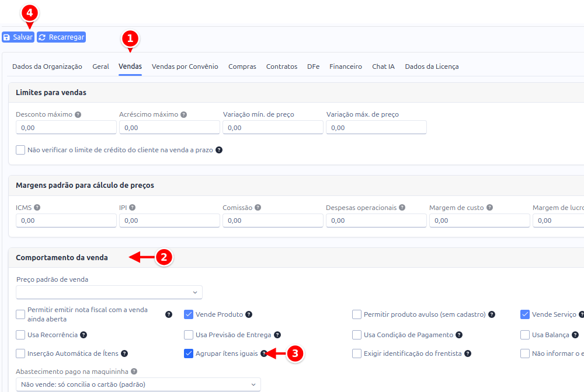Click the Recarregar button
This screenshot has height=392, width=584.
pyautogui.click(x=61, y=37)
